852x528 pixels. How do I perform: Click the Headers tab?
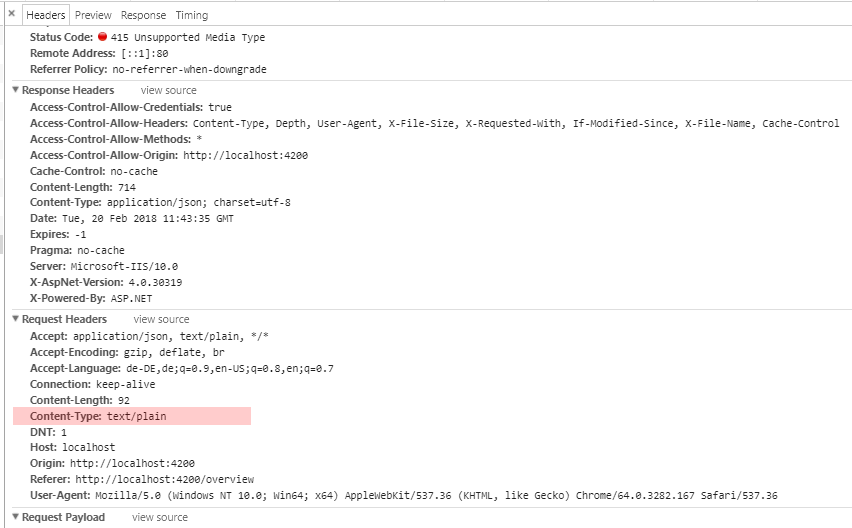point(46,16)
